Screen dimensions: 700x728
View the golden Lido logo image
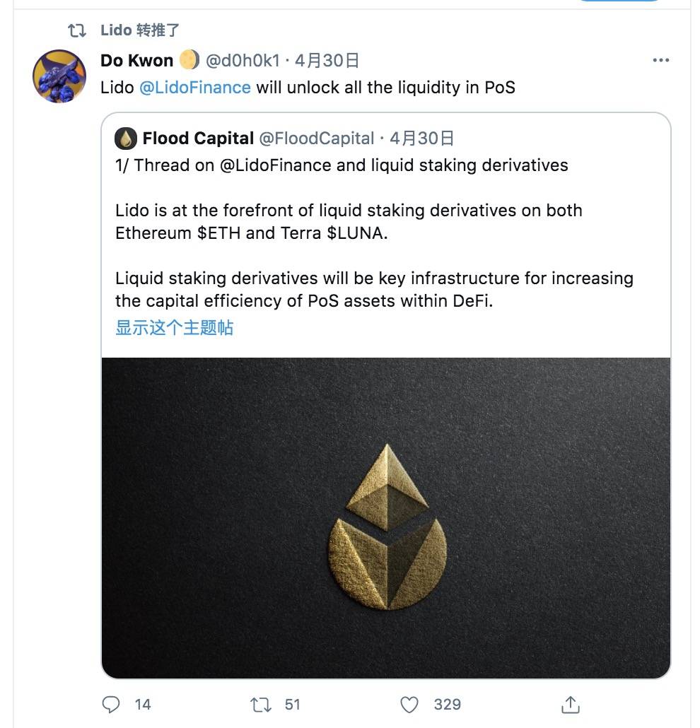pos(385,516)
